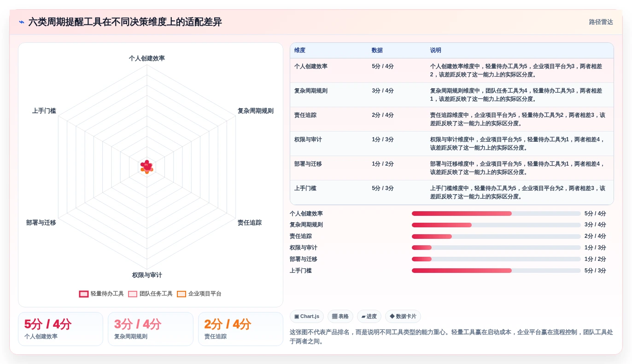The width and height of the screenshot is (632, 364).
Task: Toggle the 团队任务工具 legend swatch
Action: pos(133,294)
